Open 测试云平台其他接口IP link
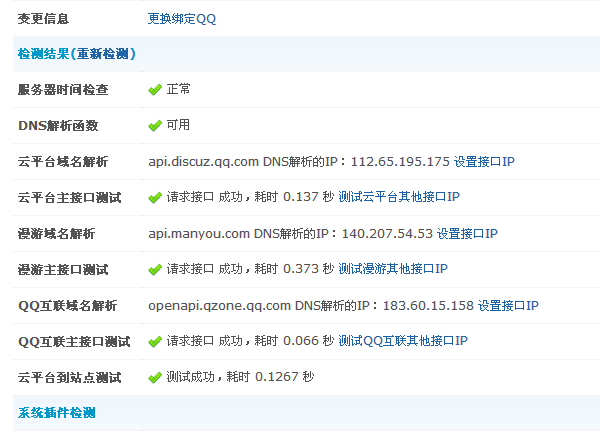 399,197
